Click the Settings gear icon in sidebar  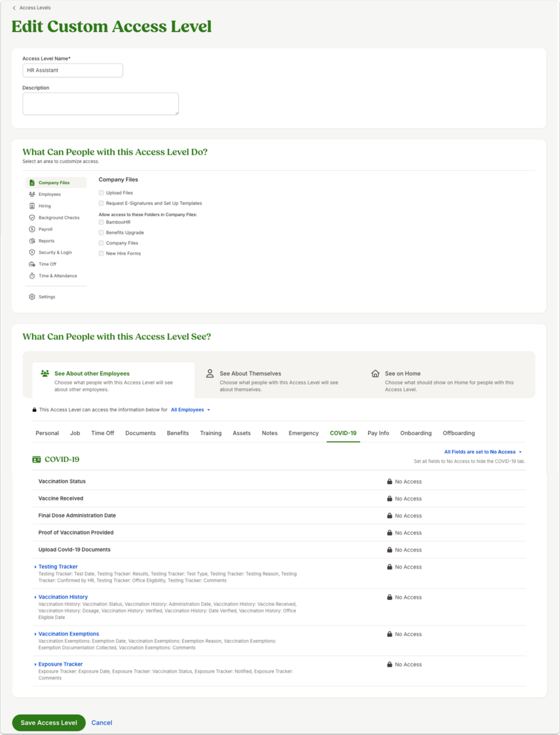32,297
